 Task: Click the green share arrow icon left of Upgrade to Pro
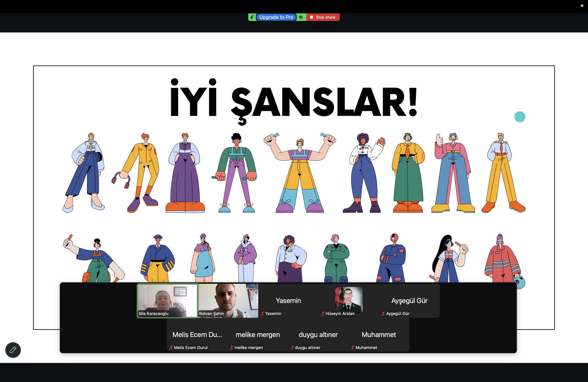(x=252, y=17)
